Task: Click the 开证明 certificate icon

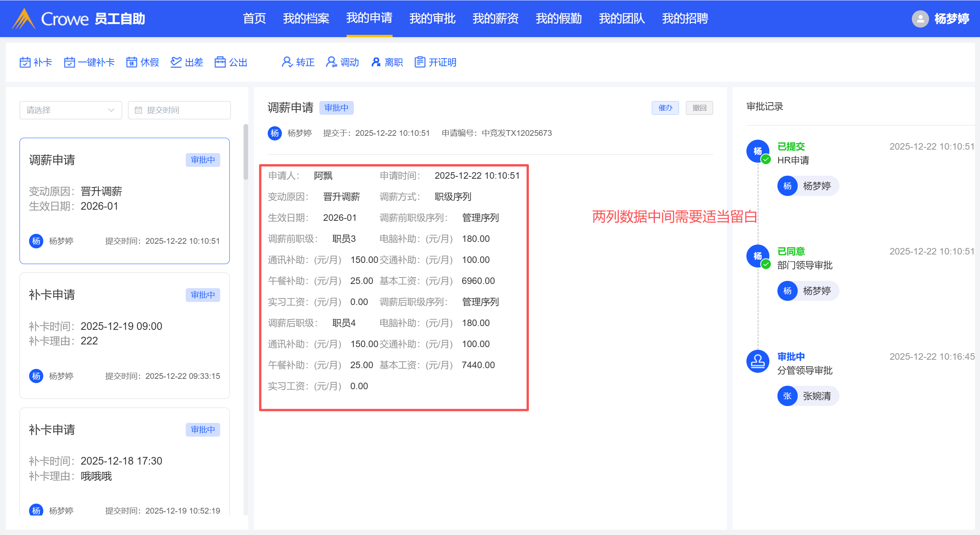Action: coord(420,62)
